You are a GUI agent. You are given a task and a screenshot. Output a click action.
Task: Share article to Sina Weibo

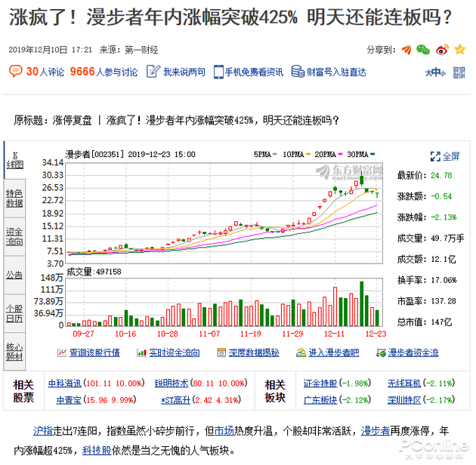[442, 49]
